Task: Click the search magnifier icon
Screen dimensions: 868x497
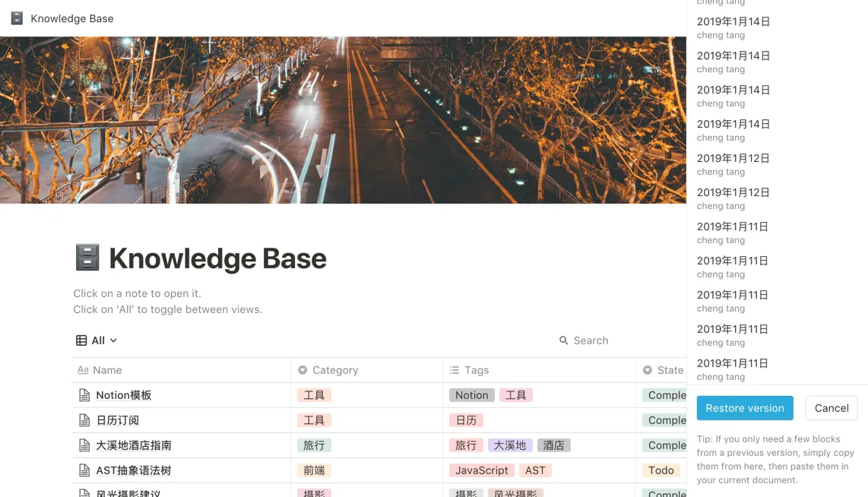Action: pyautogui.click(x=564, y=340)
